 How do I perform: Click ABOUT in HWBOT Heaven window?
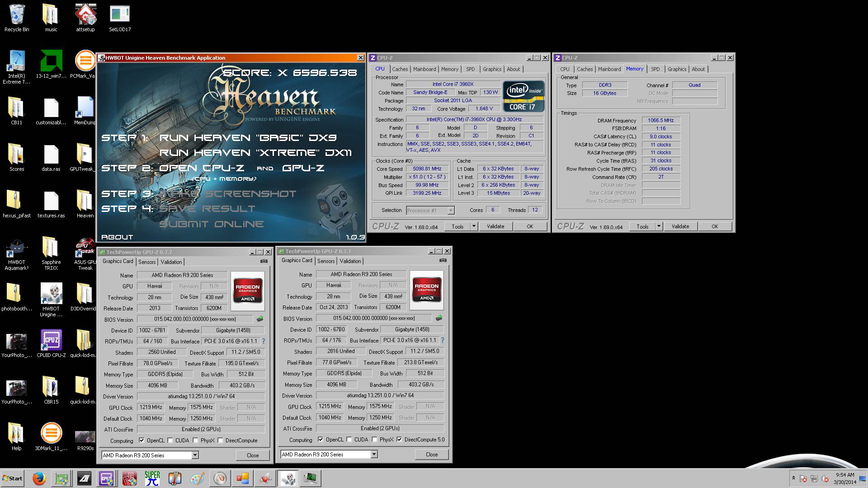coord(117,237)
